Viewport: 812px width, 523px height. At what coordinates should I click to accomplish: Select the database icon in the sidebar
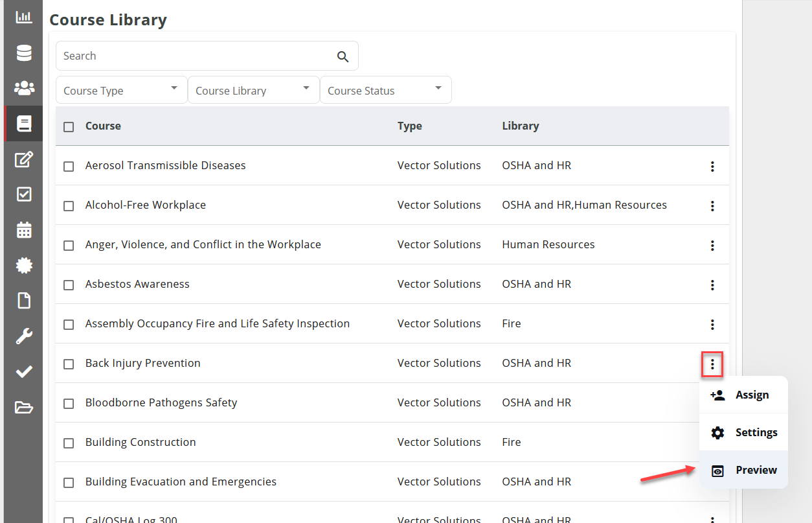(23, 52)
